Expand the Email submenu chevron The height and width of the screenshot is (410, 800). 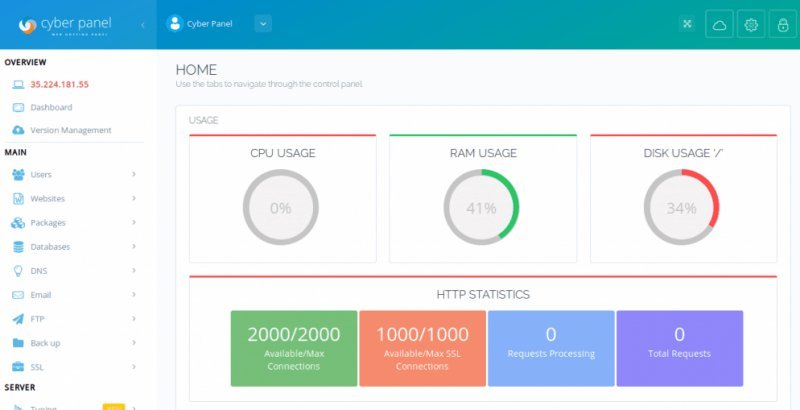[x=134, y=295]
